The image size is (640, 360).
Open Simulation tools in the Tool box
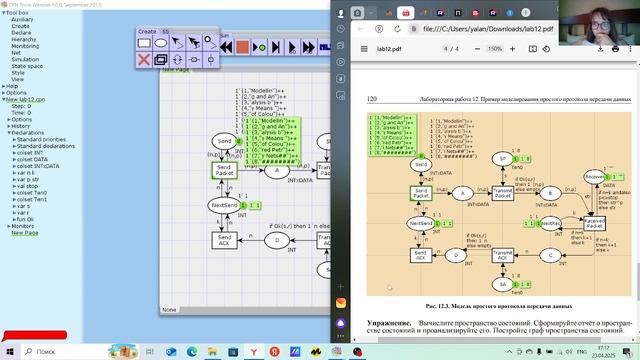click(25, 59)
